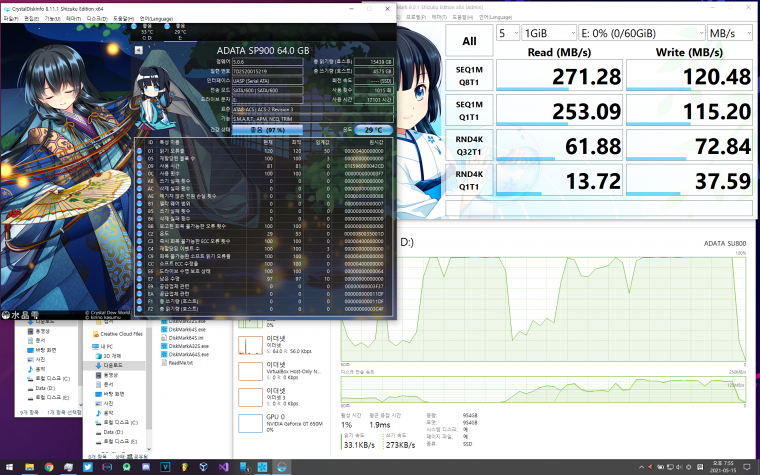Open the snowflake CrystalDiskMark taskbar icon
The width and height of the screenshot is (760, 475).
click(x=262, y=467)
